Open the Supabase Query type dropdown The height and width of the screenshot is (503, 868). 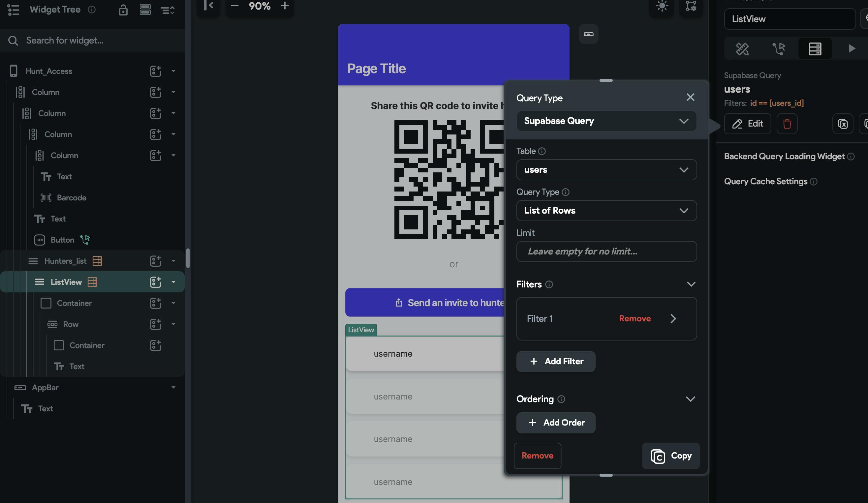click(x=606, y=121)
